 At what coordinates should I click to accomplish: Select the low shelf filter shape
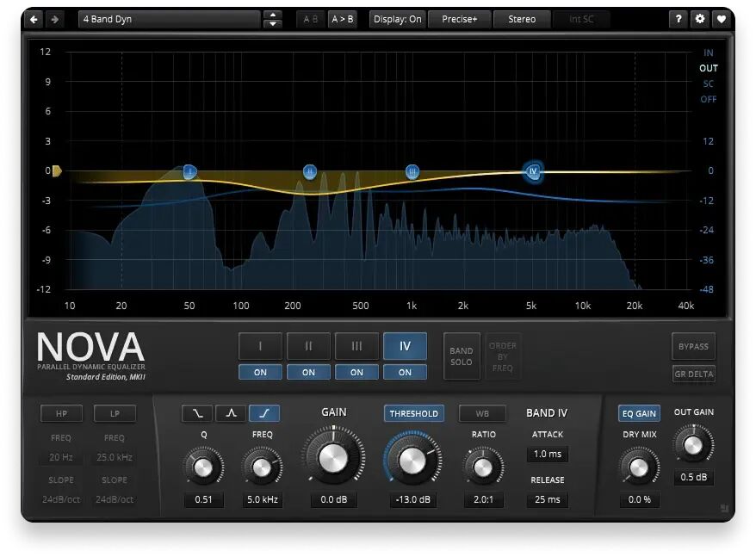(x=197, y=413)
